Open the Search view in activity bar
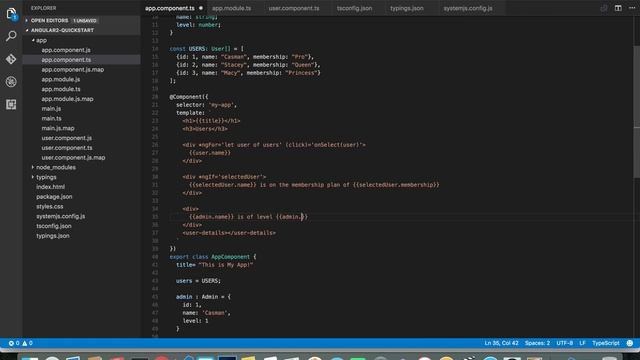 tap(11, 36)
